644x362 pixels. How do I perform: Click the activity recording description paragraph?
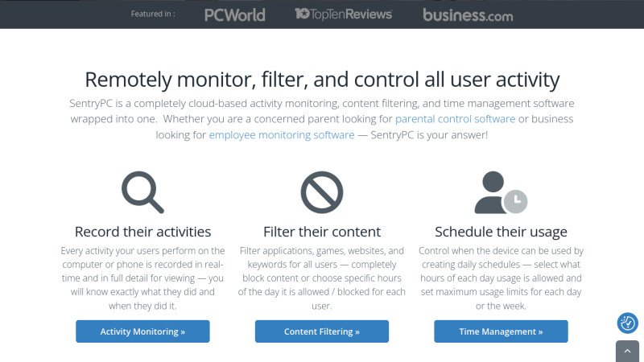click(142, 278)
